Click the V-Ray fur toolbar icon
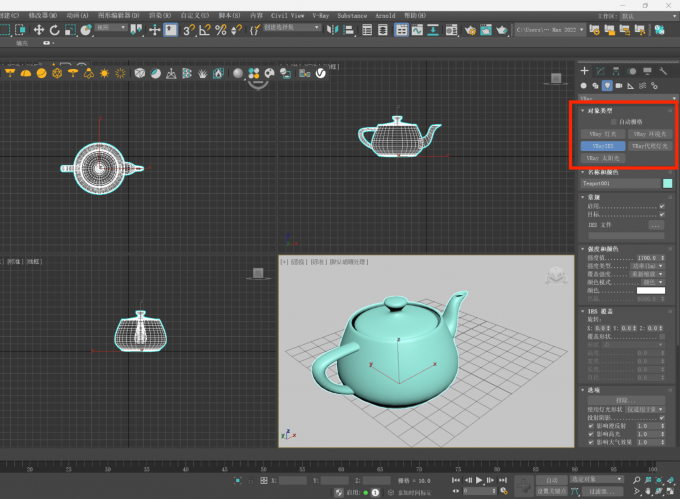Screen dimensions: 680x499 pos(203,73)
